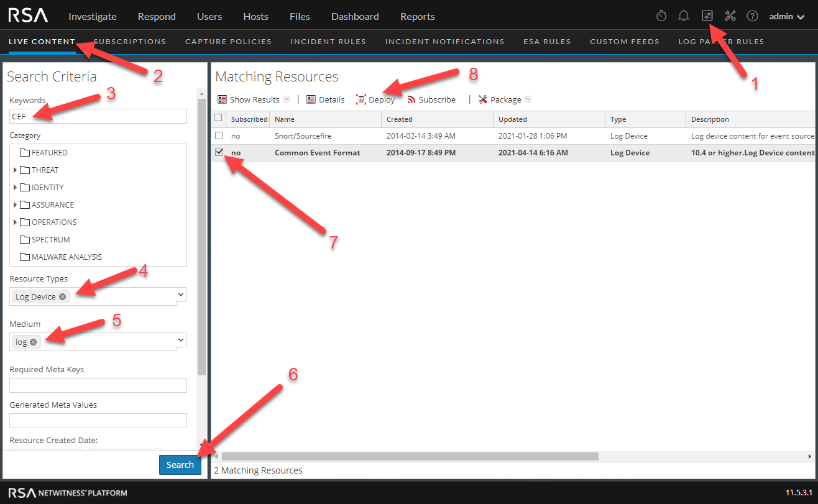Image resolution: width=818 pixels, height=504 pixels.
Task: Open the Help question mark icon
Action: pos(752,16)
